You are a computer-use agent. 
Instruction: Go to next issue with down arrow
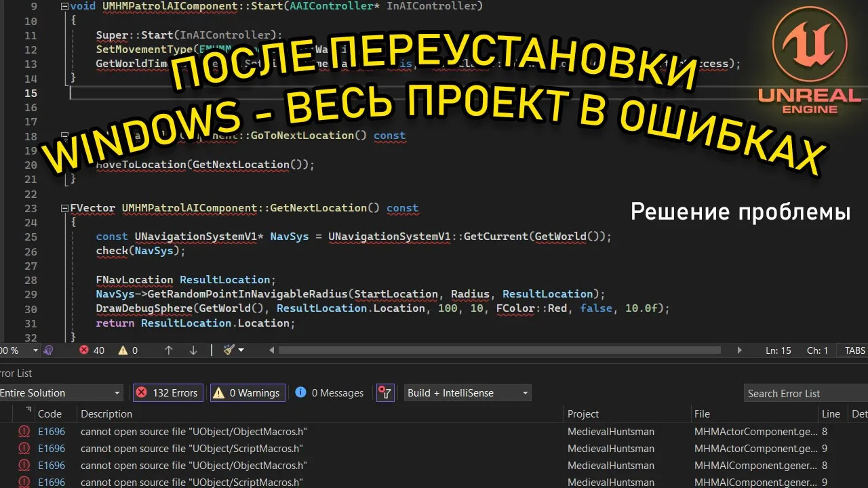193,350
